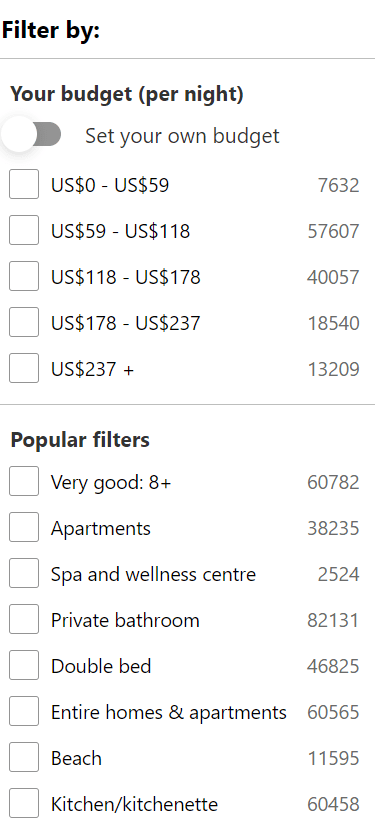Click the Beach label text

[x=76, y=758]
